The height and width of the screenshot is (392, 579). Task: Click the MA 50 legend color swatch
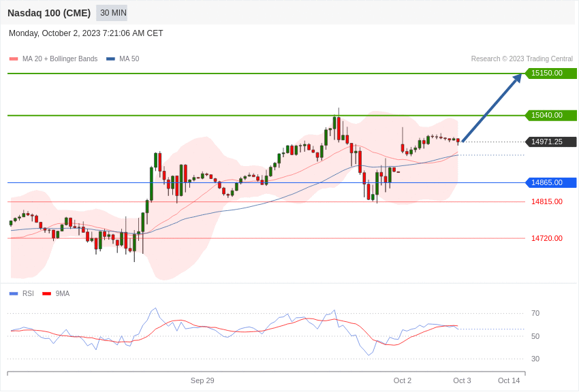[110, 59]
